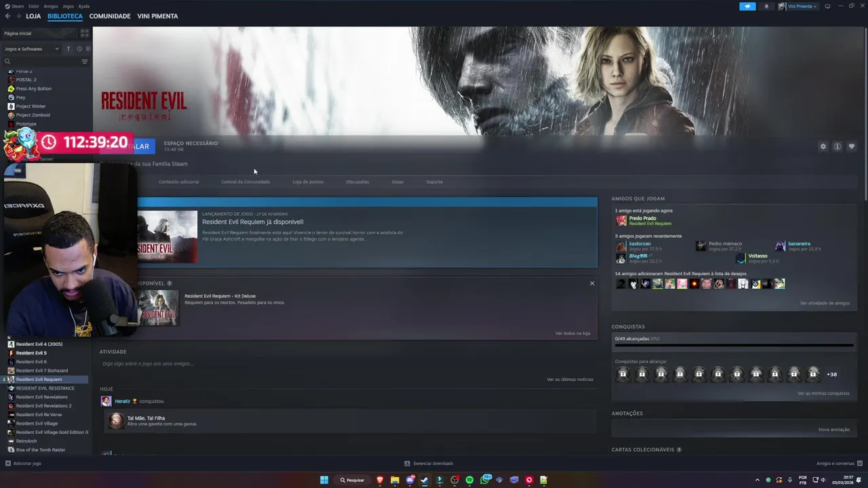
Task: Go to COMUNIDADE tab
Action: click(x=110, y=16)
